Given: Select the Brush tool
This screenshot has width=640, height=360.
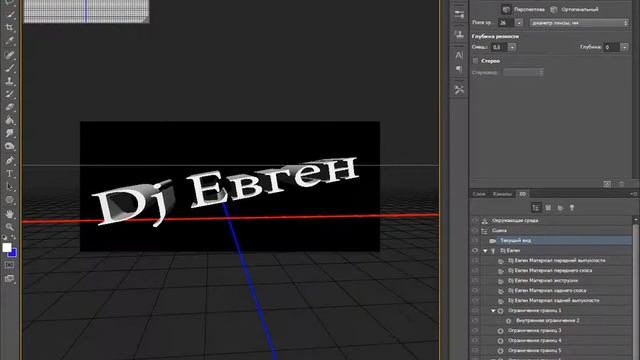Looking at the screenshot, I should 9,68.
